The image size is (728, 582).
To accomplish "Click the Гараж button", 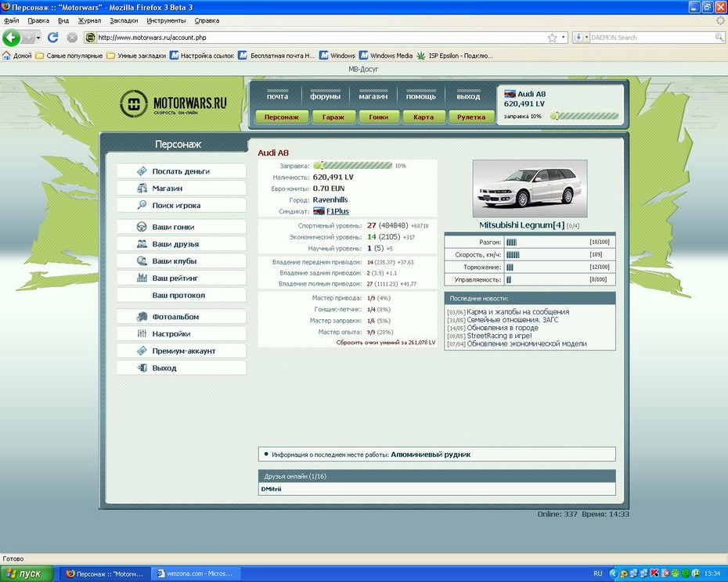I will click(333, 117).
